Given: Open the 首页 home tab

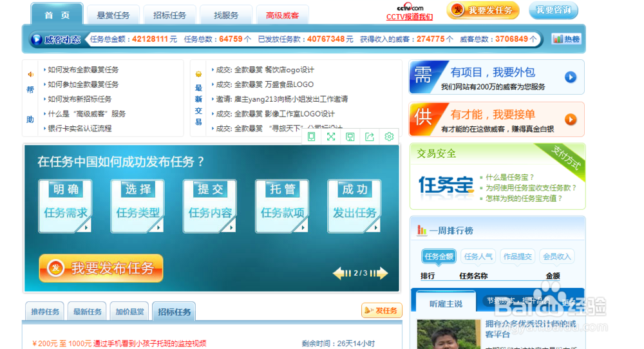Looking at the screenshot, I should [57, 15].
